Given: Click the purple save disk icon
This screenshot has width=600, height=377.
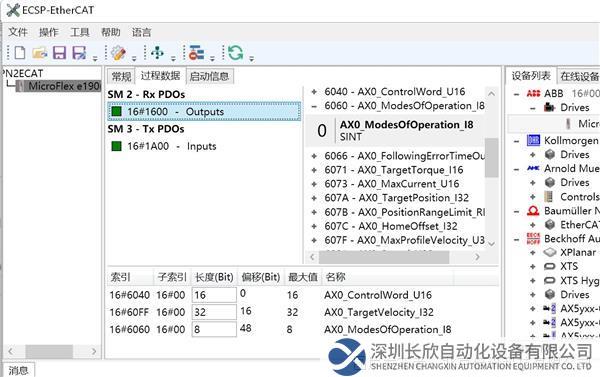Looking at the screenshot, I should [59, 52].
